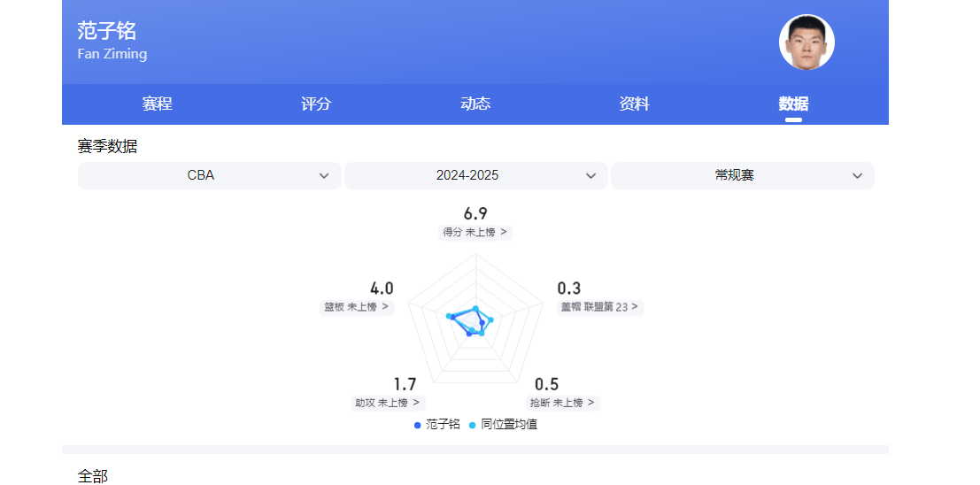This screenshot has width=980, height=485.
Task: Click the chevron arrow in 常规赛 selector
Action: point(857,176)
